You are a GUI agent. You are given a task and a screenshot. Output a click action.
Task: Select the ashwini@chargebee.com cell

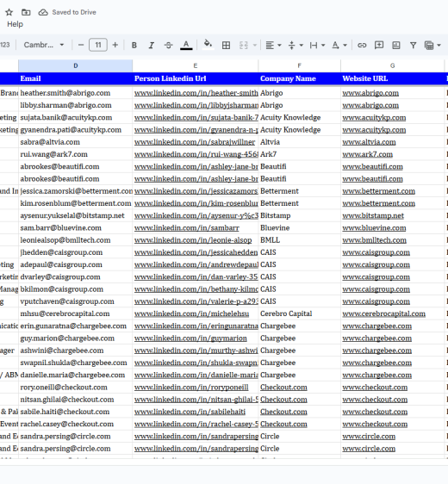pyautogui.click(x=75, y=351)
